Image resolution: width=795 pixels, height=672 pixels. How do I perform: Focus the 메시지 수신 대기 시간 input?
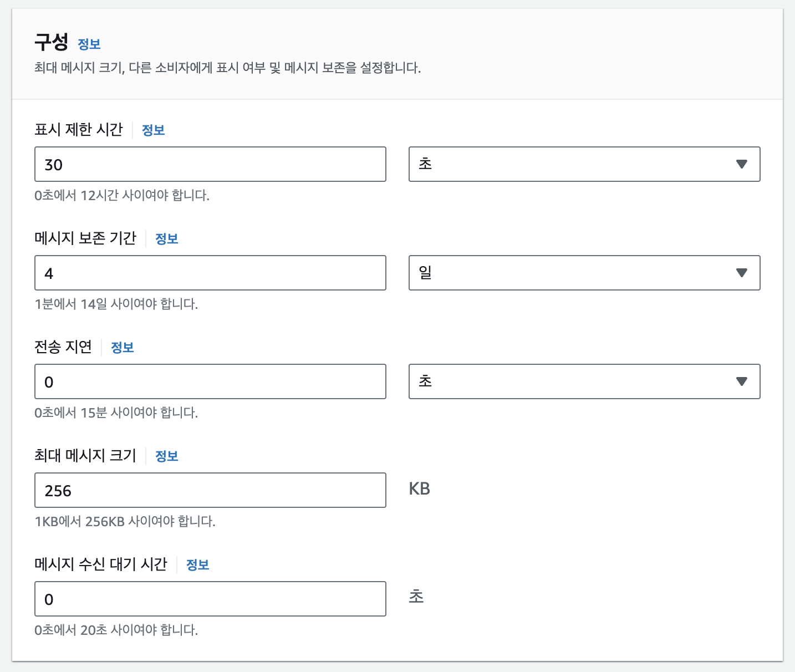[210, 599]
